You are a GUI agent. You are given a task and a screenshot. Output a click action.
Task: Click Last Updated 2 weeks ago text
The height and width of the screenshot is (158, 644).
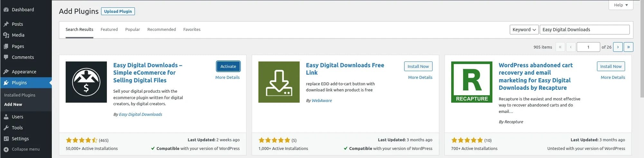(x=213, y=140)
